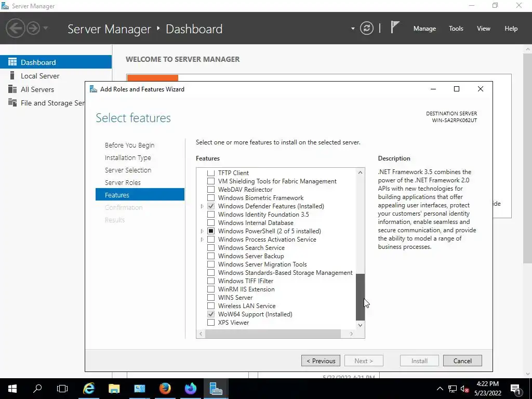Toggle the Windows PowerShell checkbox

click(211, 231)
